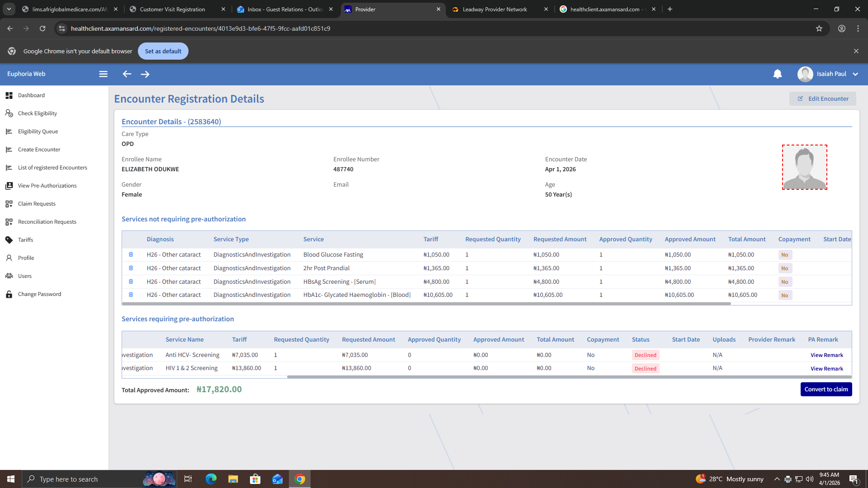Image resolution: width=868 pixels, height=488 pixels.
Task: Open the Chrome tab search dropdown
Action: [x=9, y=9]
